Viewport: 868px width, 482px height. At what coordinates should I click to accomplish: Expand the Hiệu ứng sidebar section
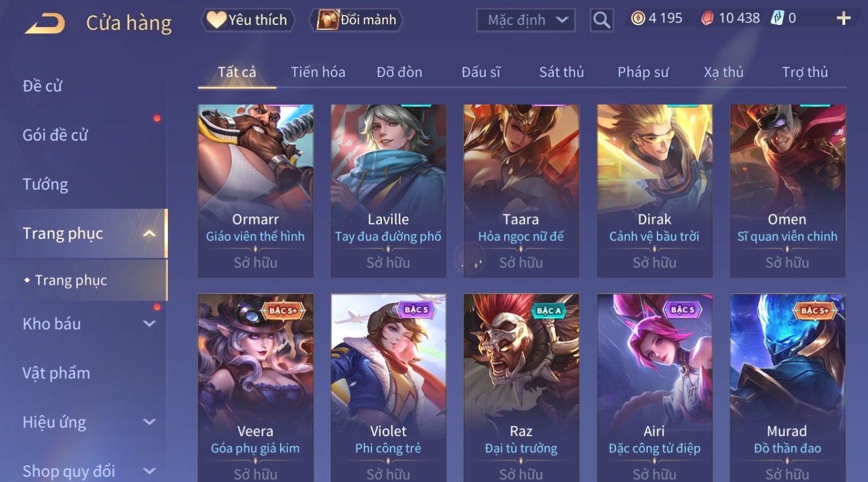point(149,422)
